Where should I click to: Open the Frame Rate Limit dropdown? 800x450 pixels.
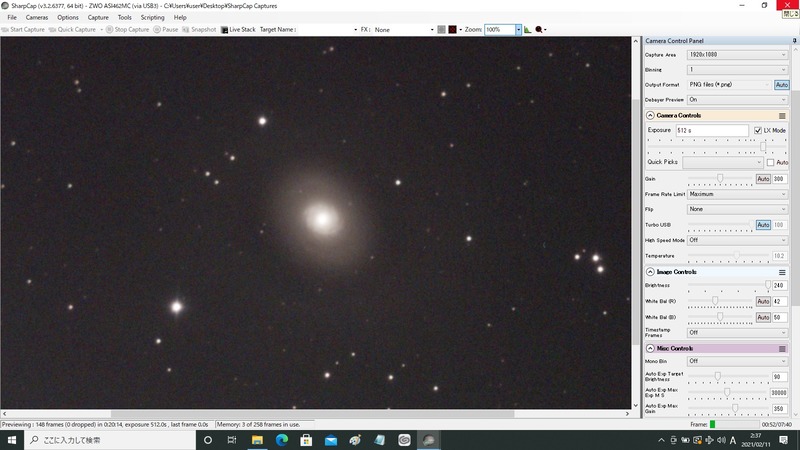point(737,194)
